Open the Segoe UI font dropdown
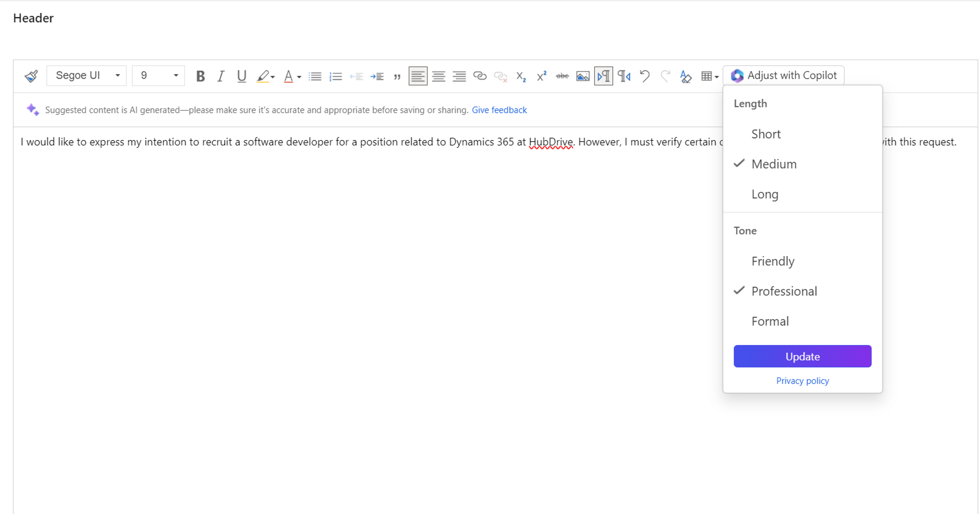The width and height of the screenshot is (980, 514). (86, 75)
